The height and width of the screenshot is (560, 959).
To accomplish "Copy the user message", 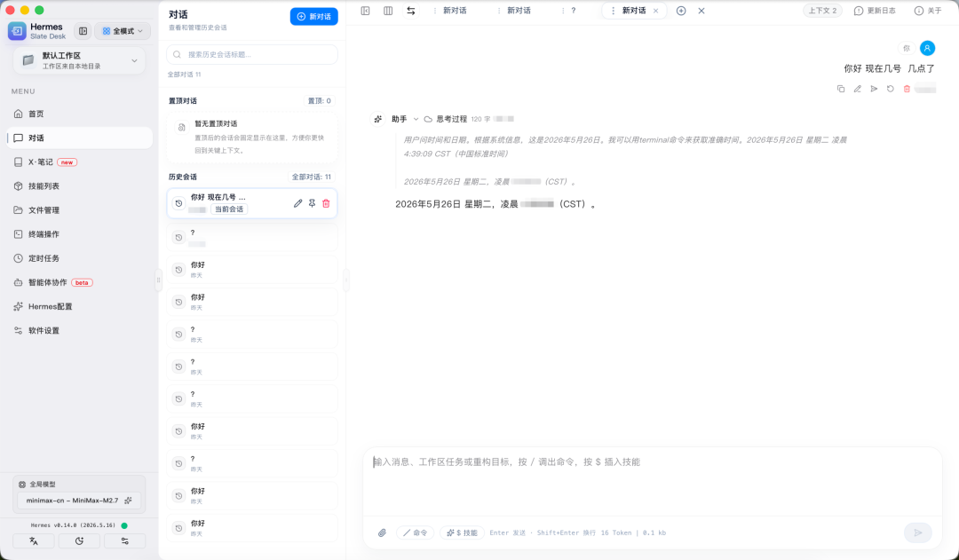I will [841, 89].
